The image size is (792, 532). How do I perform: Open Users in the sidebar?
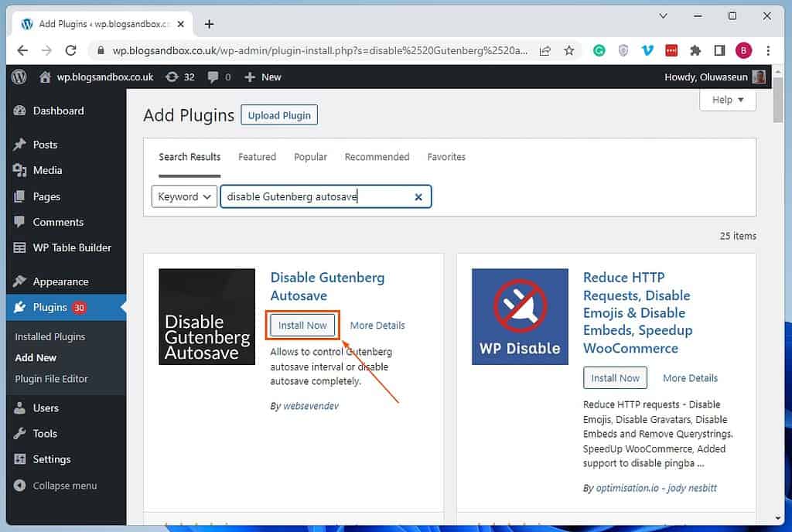[x=67, y=408]
